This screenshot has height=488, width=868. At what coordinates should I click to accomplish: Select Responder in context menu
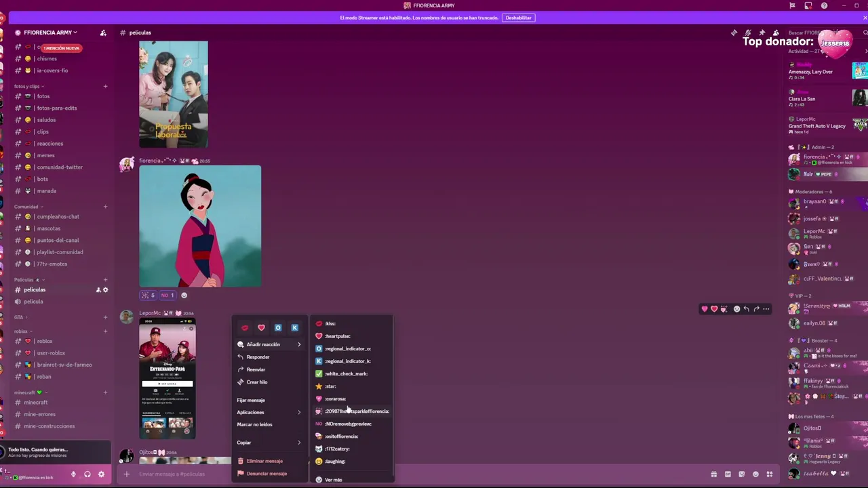coord(269,357)
